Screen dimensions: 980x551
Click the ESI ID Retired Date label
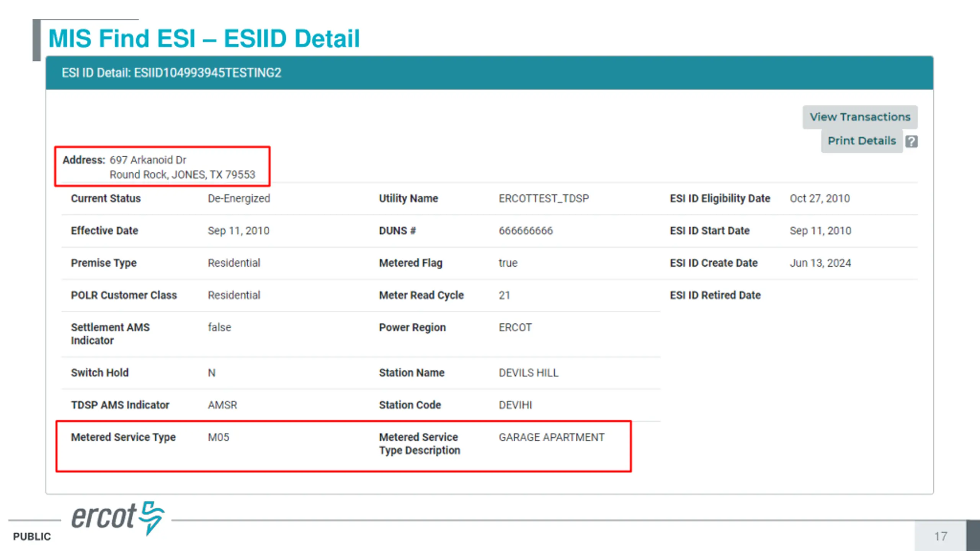[x=715, y=295]
